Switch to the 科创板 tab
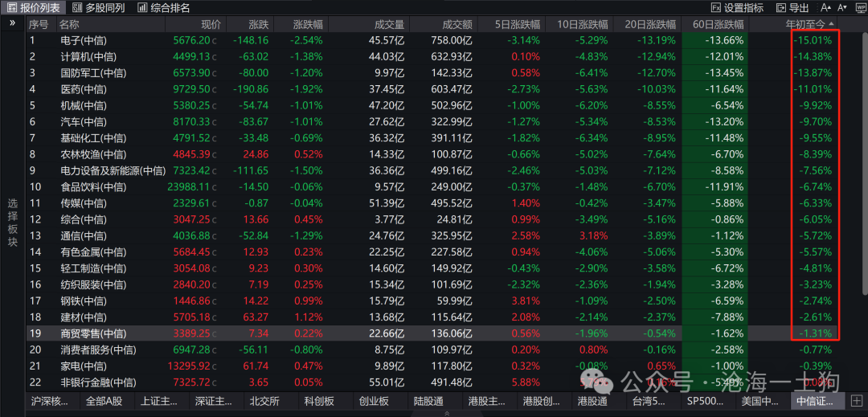The width and height of the screenshot is (868, 417). pyautogui.click(x=319, y=401)
